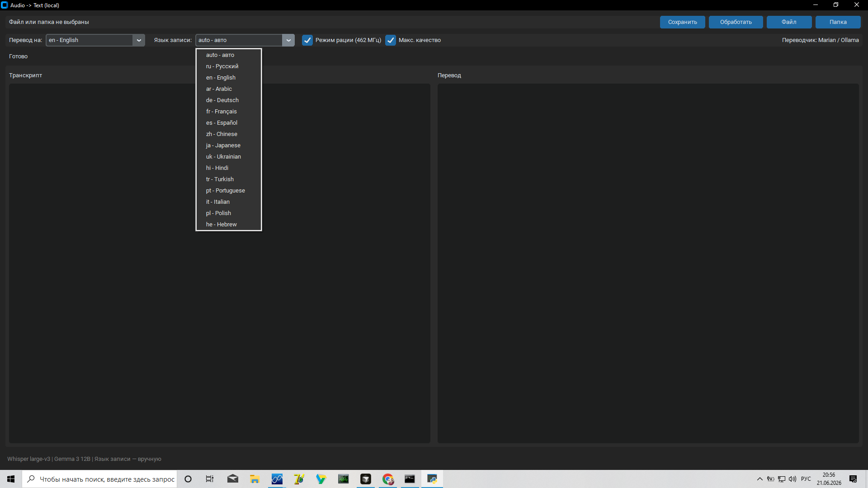
Task: Open Google Chrome from the taskbar
Action: coord(387,479)
